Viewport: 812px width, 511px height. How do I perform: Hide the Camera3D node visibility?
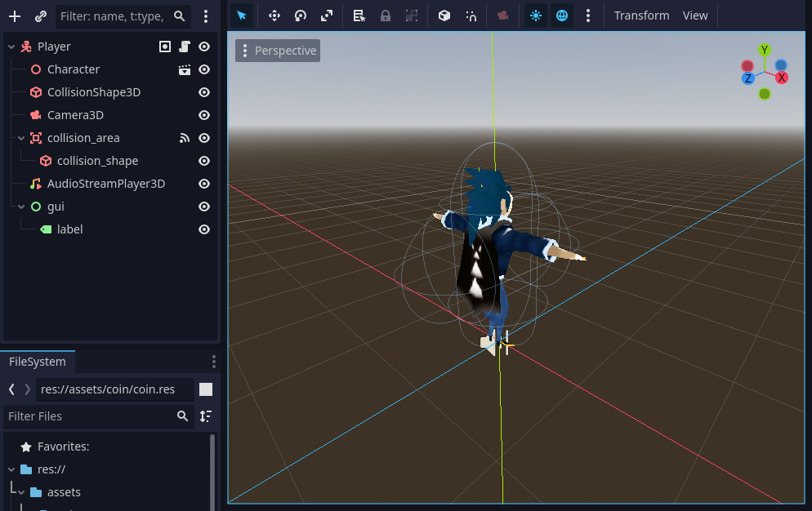coord(204,115)
